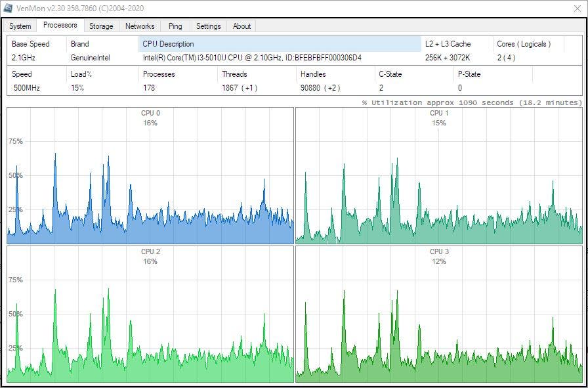This screenshot has height=388, width=588.
Task: Click the Speed column header
Action: [37, 74]
